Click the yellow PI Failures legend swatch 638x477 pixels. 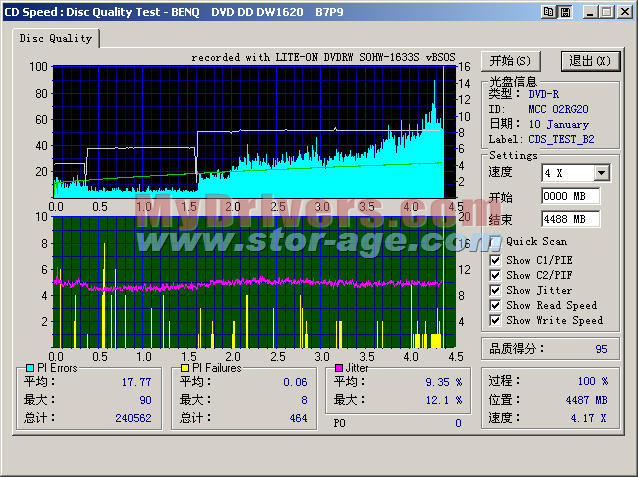pyautogui.click(x=184, y=368)
